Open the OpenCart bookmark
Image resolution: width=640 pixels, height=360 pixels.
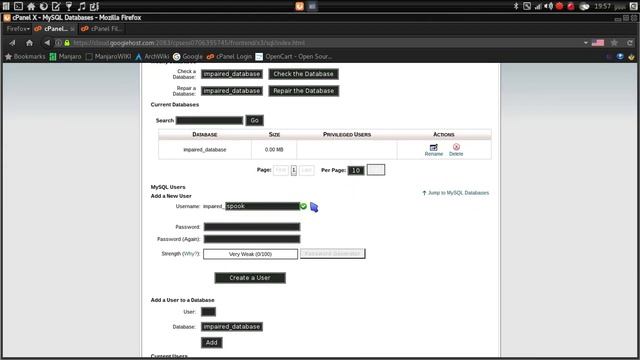[294, 56]
